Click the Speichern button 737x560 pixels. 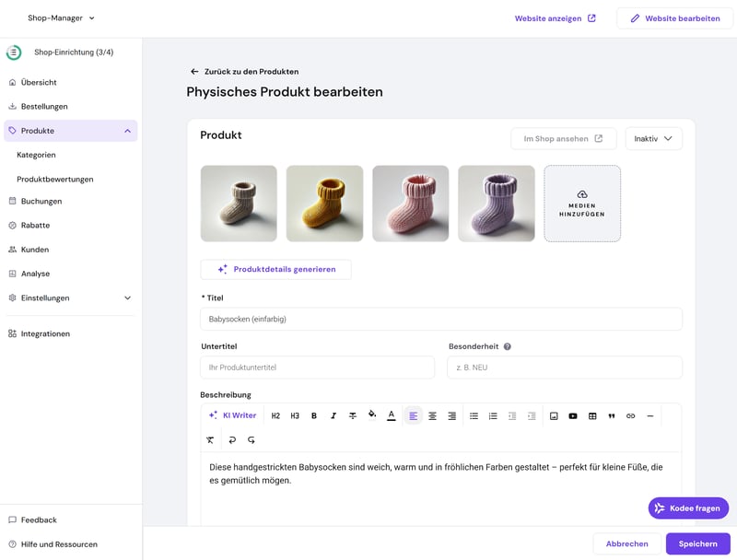tap(697, 543)
